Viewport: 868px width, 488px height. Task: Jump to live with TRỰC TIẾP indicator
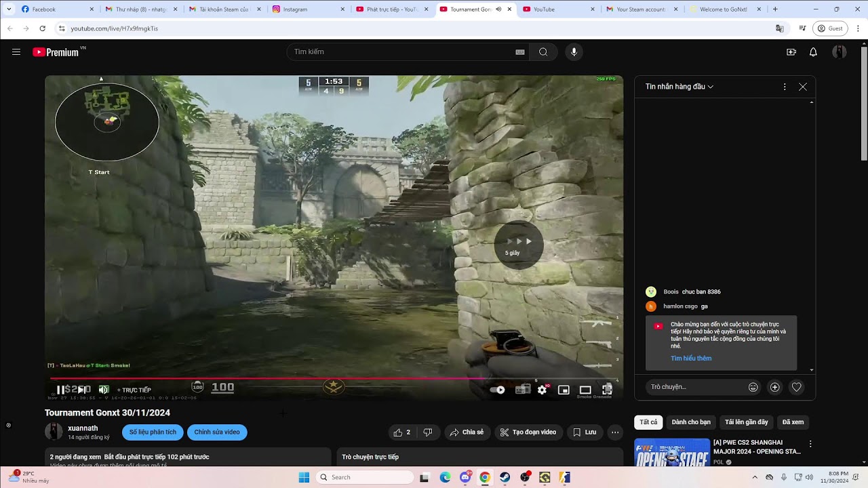pyautogui.click(x=134, y=390)
